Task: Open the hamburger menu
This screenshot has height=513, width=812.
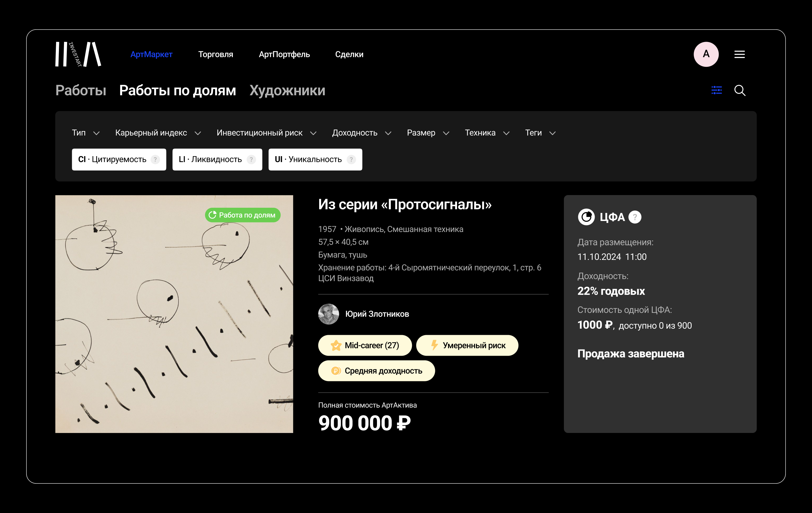Action: pyautogui.click(x=739, y=54)
